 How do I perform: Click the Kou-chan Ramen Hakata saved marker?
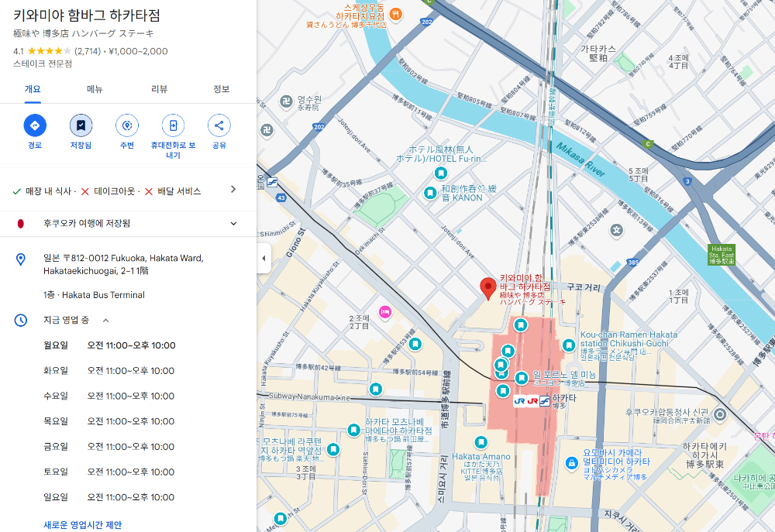pyautogui.click(x=569, y=345)
